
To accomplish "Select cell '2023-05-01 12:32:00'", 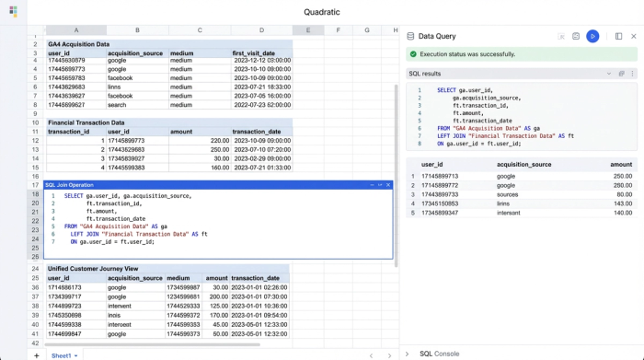I will [259, 333].
